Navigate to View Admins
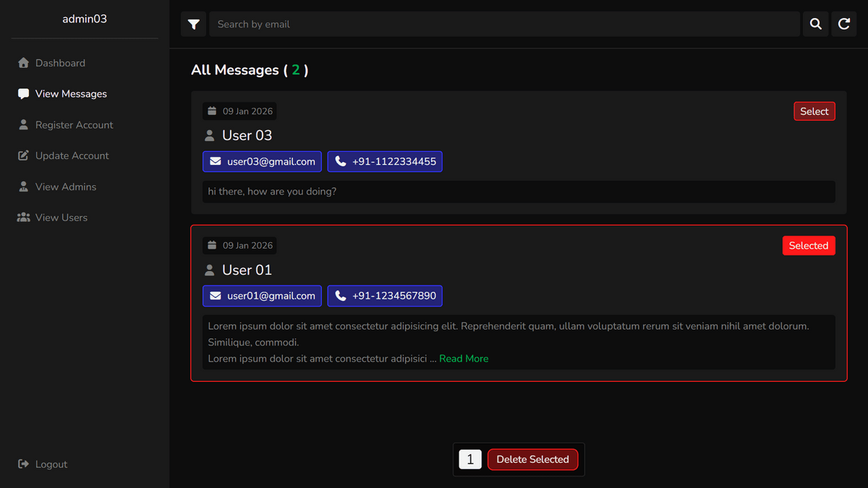 tap(65, 187)
